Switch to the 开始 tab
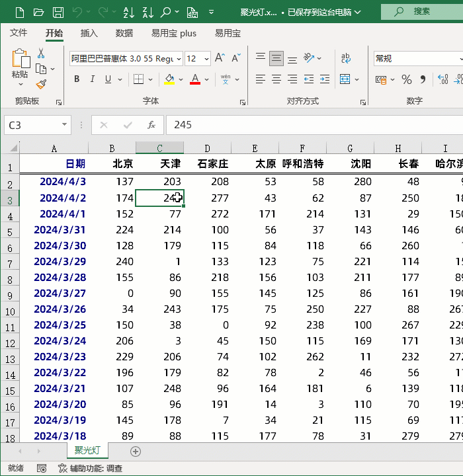The height and width of the screenshot is (476, 463). [x=54, y=33]
